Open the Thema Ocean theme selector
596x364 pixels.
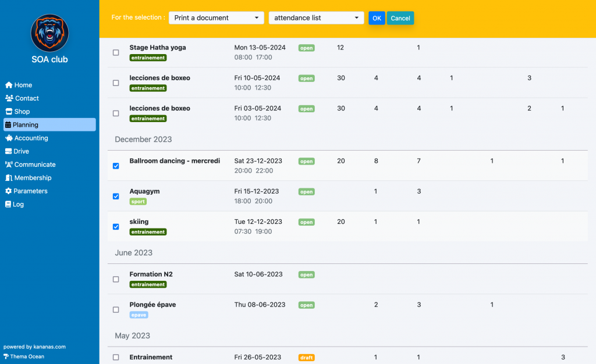tap(27, 356)
